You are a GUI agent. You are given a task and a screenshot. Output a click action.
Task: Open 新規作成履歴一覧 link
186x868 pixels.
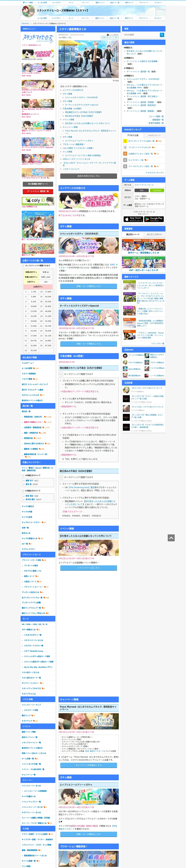tap(156, 123)
